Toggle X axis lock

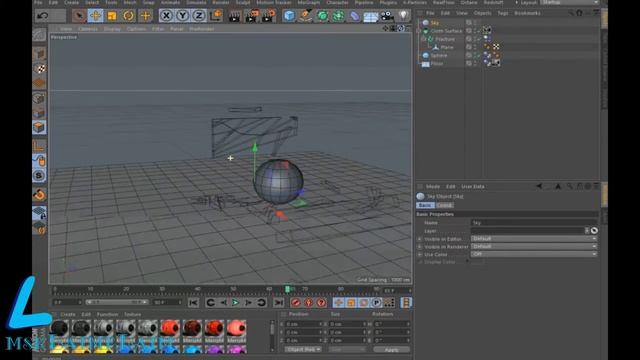pyautogui.click(x=166, y=16)
